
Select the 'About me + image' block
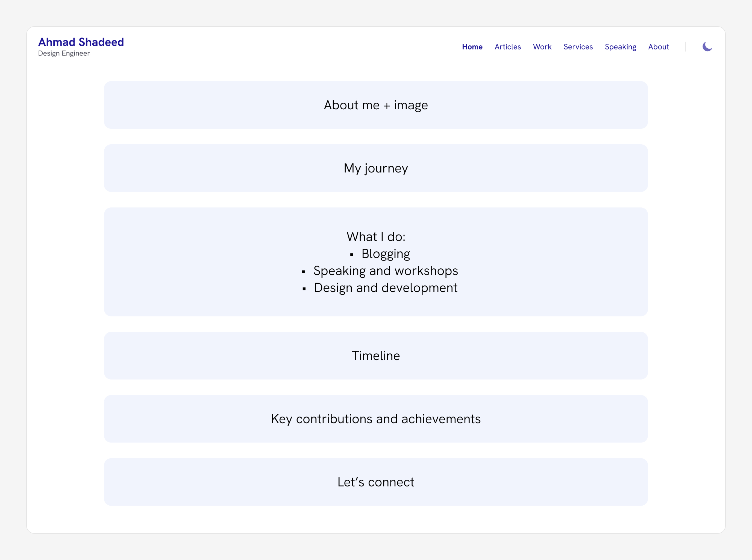point(376,105)
